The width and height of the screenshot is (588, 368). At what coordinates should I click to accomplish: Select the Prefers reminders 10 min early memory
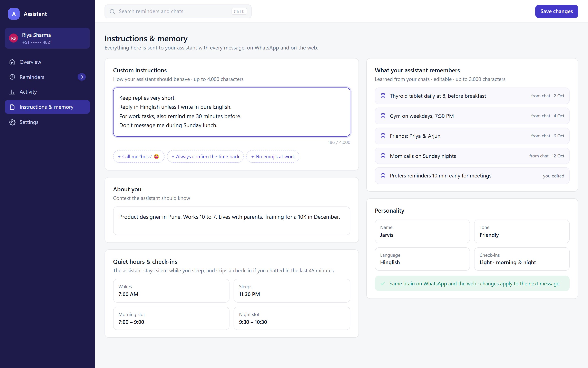pyautogui.click(x=472, y=176)
